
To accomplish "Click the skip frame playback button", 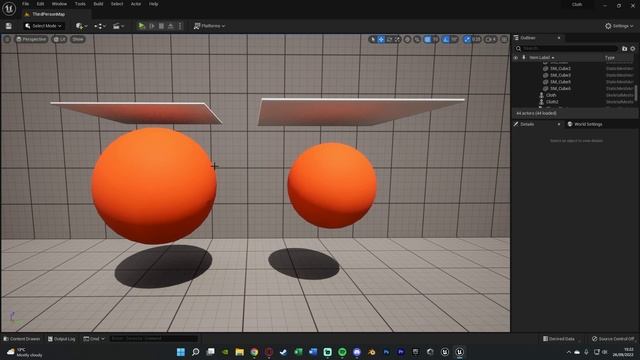I will [152, 26].
